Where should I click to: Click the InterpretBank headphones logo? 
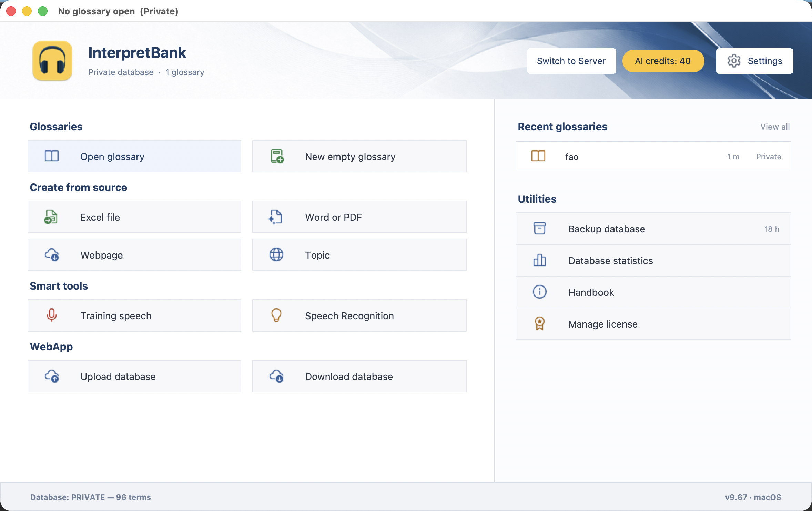click(52, 61)
